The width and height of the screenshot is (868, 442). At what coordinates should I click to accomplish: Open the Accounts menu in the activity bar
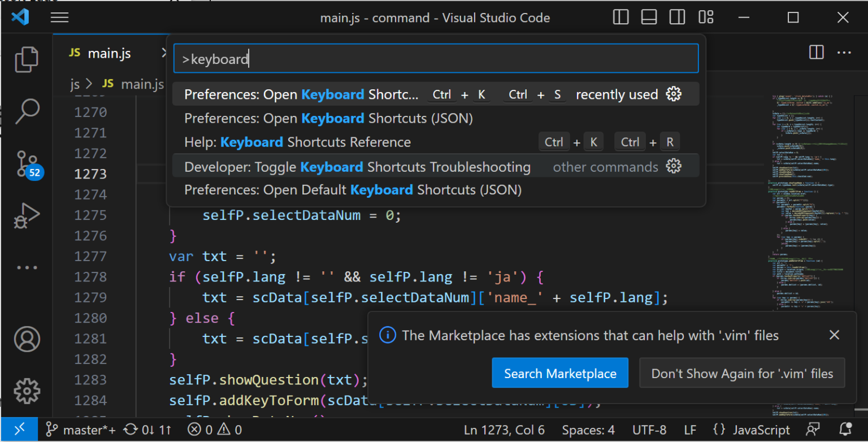tap(27, 339)
